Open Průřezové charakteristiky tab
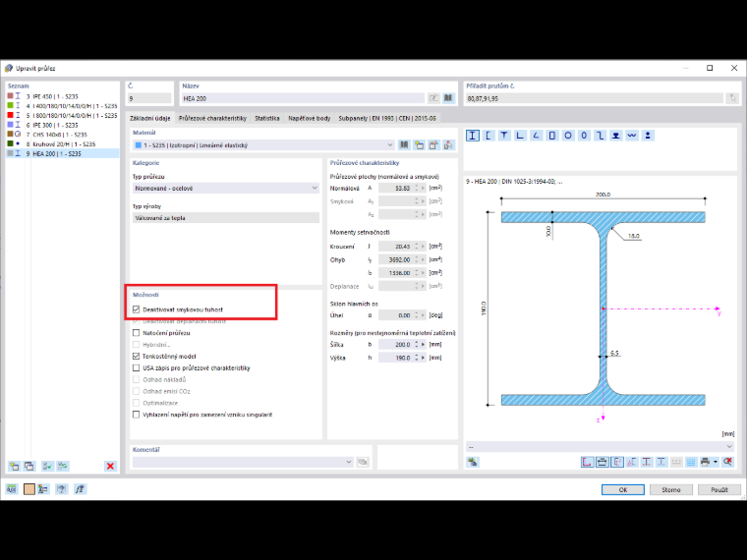This screenshot has height=560, width=747. (212, 118)
